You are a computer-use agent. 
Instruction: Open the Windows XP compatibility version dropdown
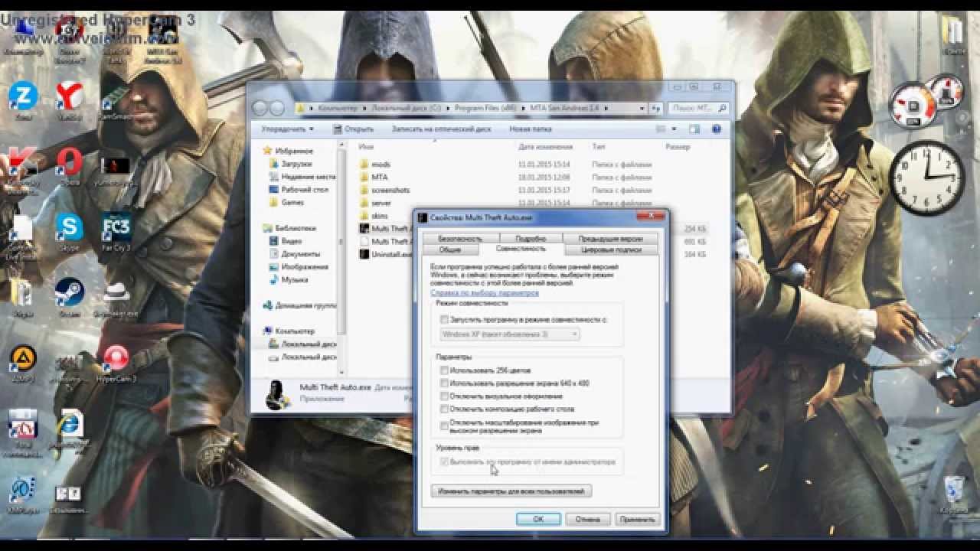(x=509, y=334)
